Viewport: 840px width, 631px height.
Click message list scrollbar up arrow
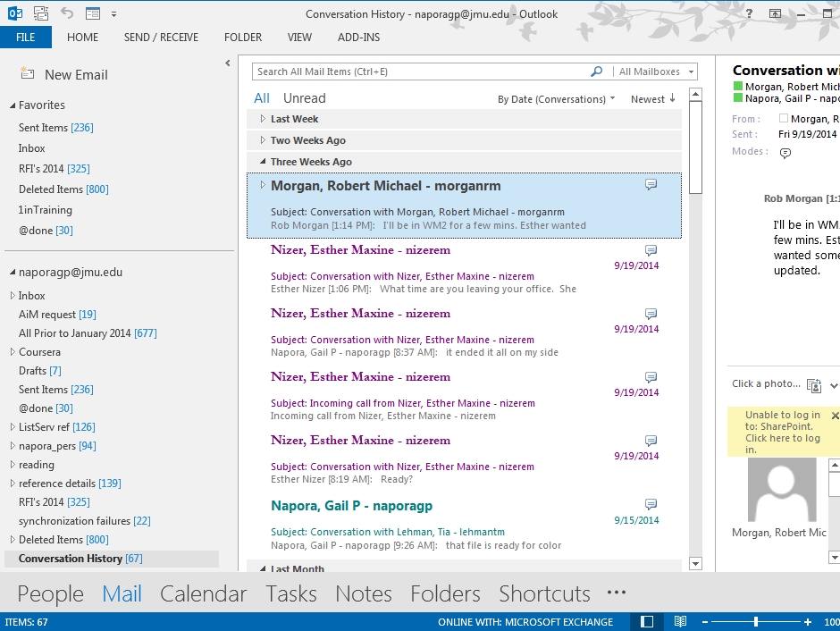pos(695,94)
